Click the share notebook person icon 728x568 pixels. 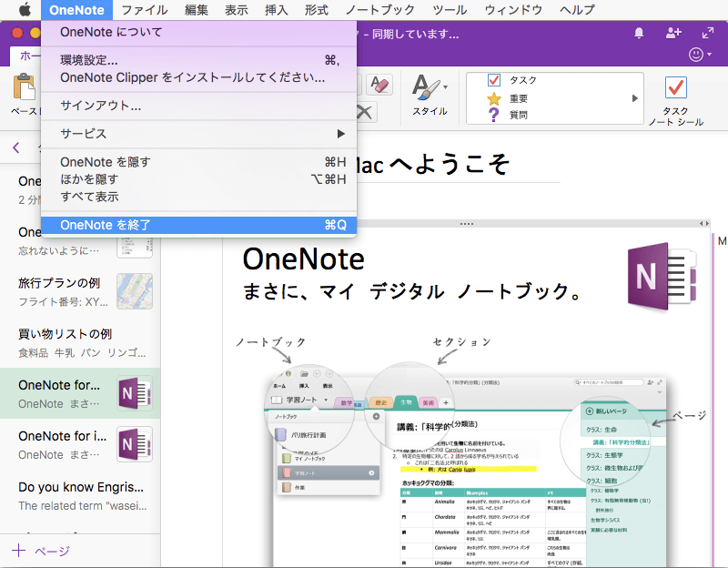click(x=673, y=33)
